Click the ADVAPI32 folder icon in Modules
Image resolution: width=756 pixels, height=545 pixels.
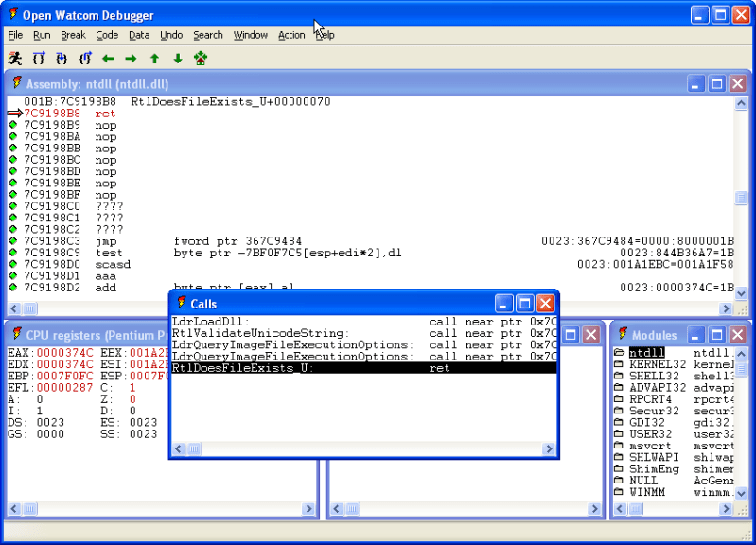coord(619,387)
